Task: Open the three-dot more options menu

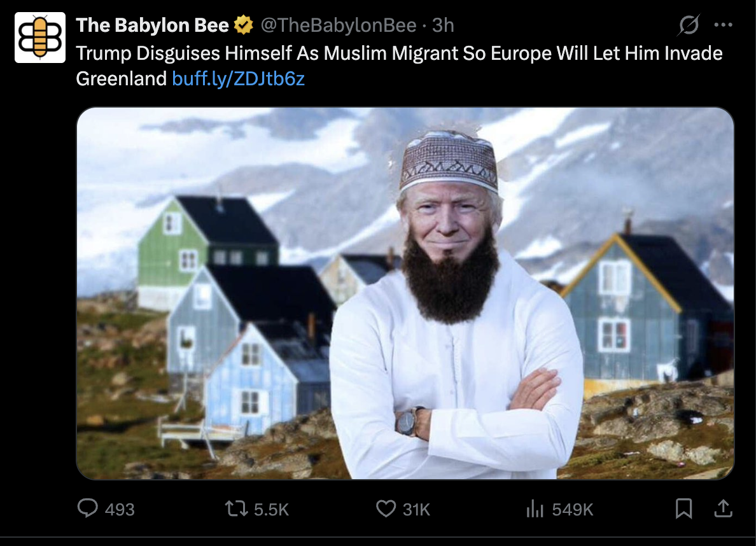Action: (723, 25)
